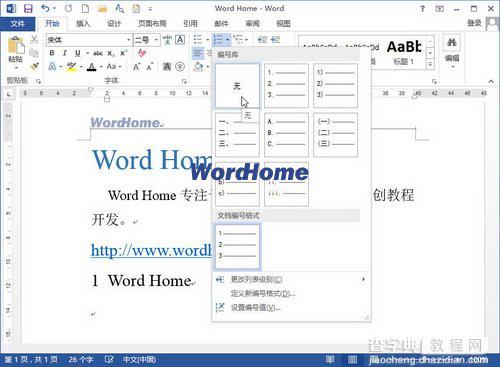This screenshot has width=500, height=367.
Task: Toggle subscript x₂ formatting
Action: (111, 53)
